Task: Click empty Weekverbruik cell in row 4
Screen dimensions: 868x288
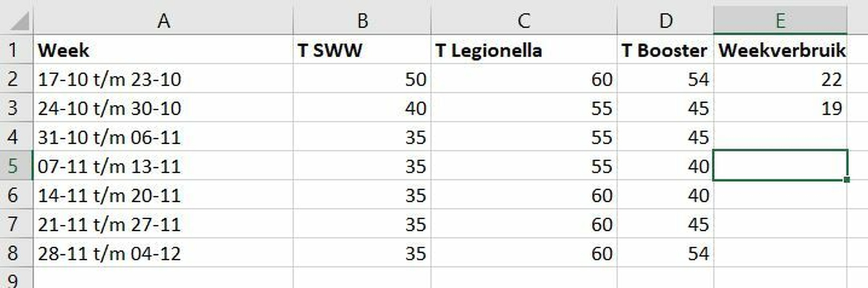Action: click(780, 137)
